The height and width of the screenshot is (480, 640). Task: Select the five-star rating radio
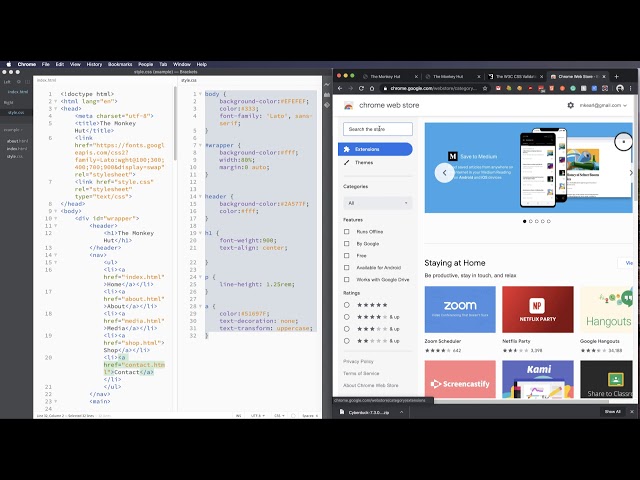pyautogui.click(x=347, y=305)
